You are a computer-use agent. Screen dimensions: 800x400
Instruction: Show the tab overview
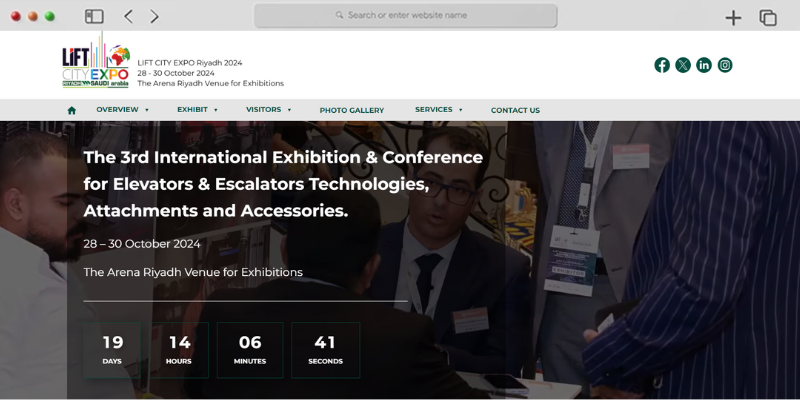[768, 18]
